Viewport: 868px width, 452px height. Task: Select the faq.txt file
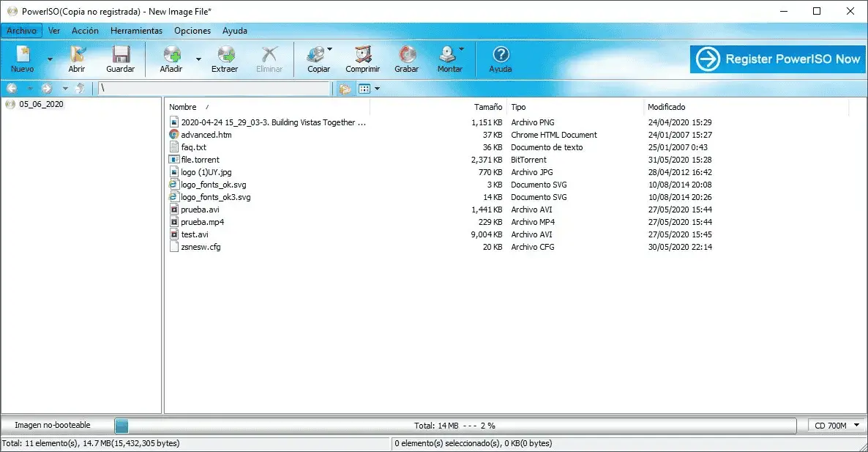[194, 147]
